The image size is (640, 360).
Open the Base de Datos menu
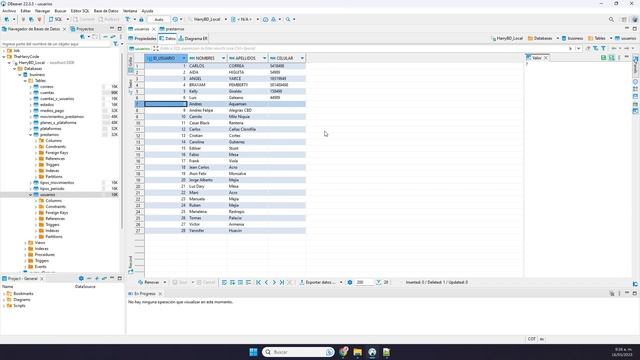click(106, 11)
